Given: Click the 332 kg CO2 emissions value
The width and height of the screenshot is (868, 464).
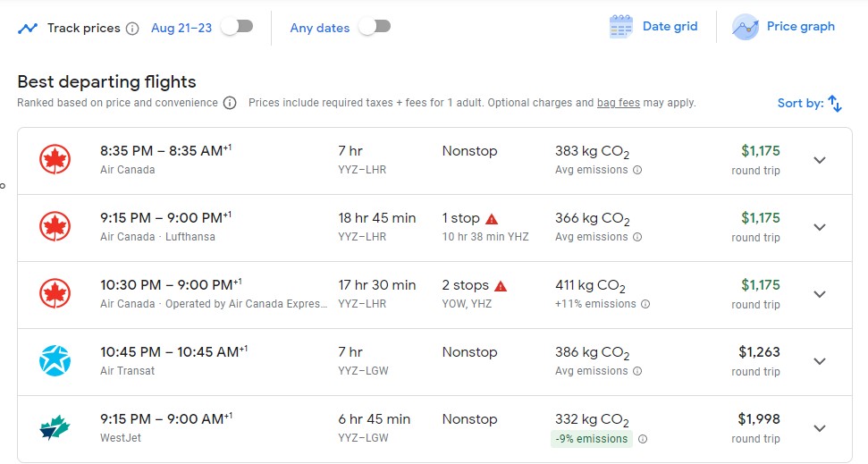Looking at the screenshot, I should (x=592, y=419).
